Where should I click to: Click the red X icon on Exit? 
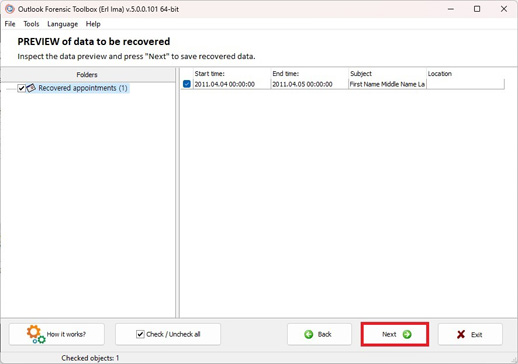point(461,334)
